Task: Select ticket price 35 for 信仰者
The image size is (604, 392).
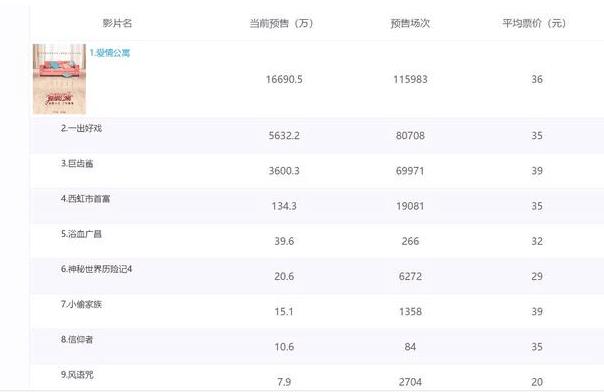Action: click(537, 347)
